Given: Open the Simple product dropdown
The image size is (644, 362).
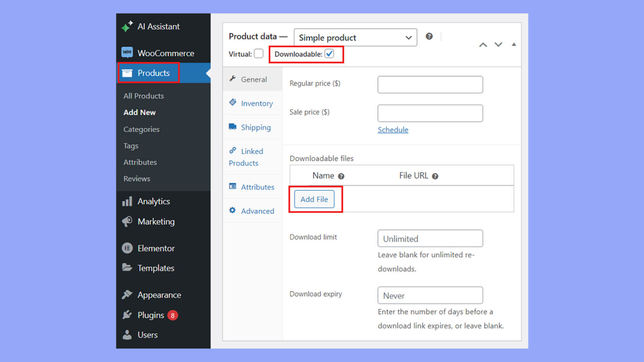Looking at the screenshot, I should tap(355, 37).
